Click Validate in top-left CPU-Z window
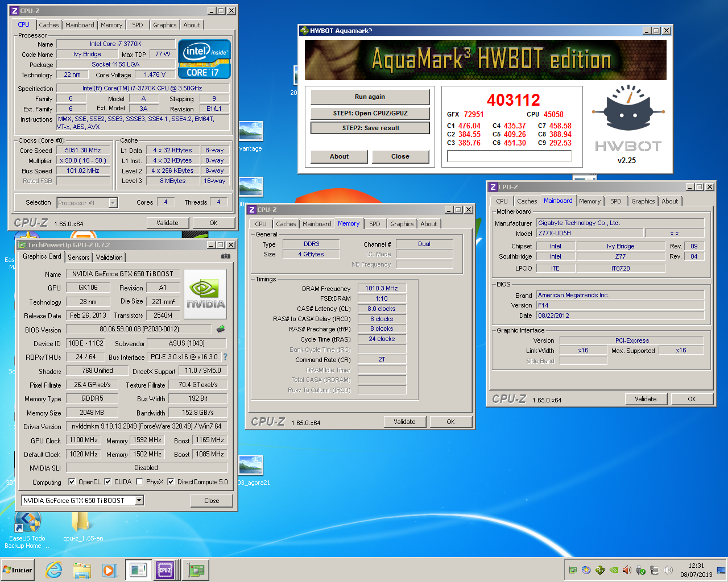This screenshot has height=582, width=728. [x=167, y=223]
